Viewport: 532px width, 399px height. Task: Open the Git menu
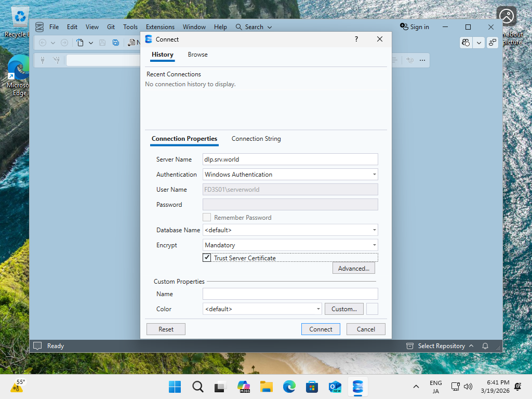point(111,27)
